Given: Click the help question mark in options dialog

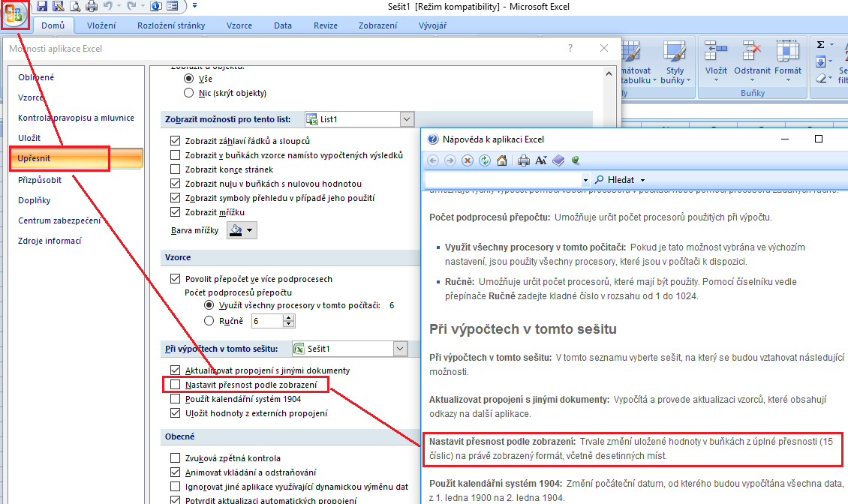Looking at the screenshot, I should tap(570, 48).
